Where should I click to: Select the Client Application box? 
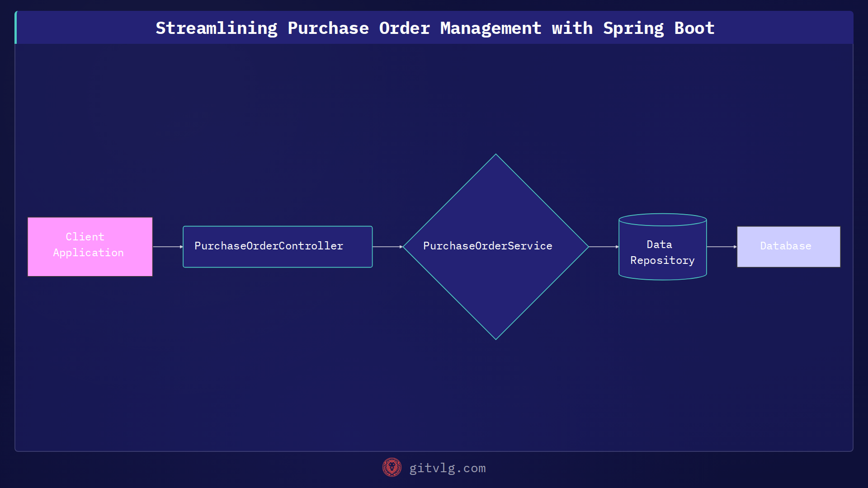click(x=90, y=247)
